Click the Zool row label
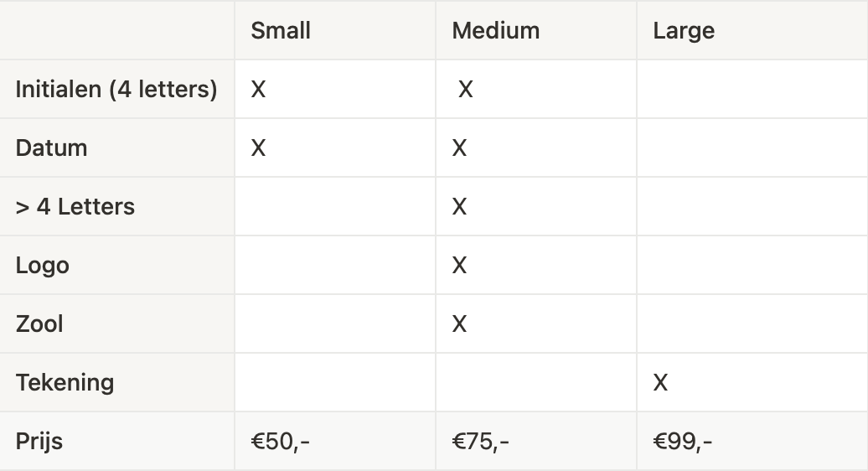This screenshot has height=471, width=868. 39,324
